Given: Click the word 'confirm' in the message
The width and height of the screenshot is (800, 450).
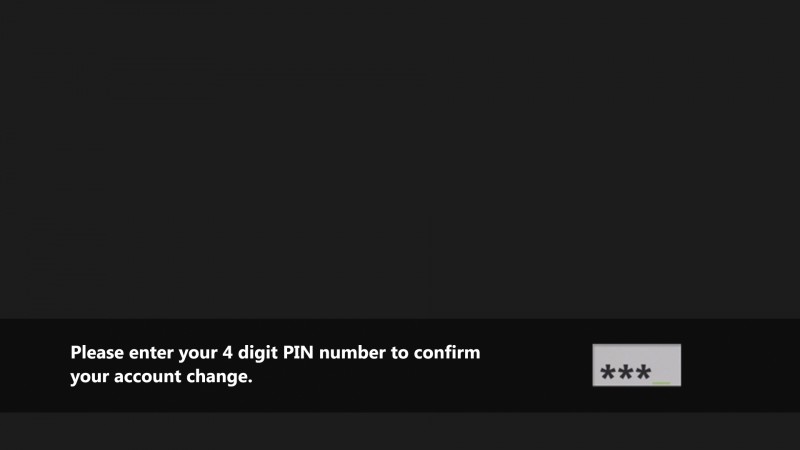Looking at the screenshot, I should coord(447,353).
